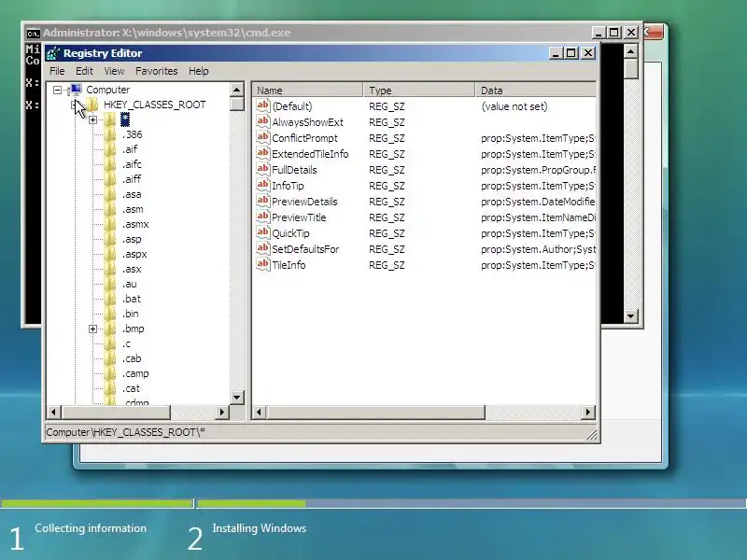Screen dimensions: 747x560
Task: Click the .bat folder icon
Action: point(110,299)
